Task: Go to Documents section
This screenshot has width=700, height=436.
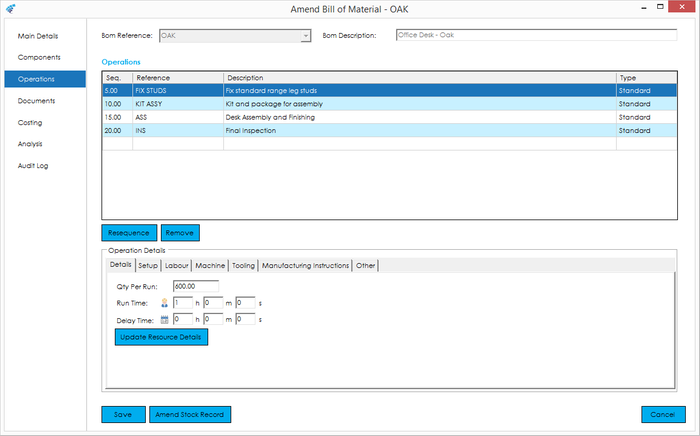Action: tap(37, 101)
